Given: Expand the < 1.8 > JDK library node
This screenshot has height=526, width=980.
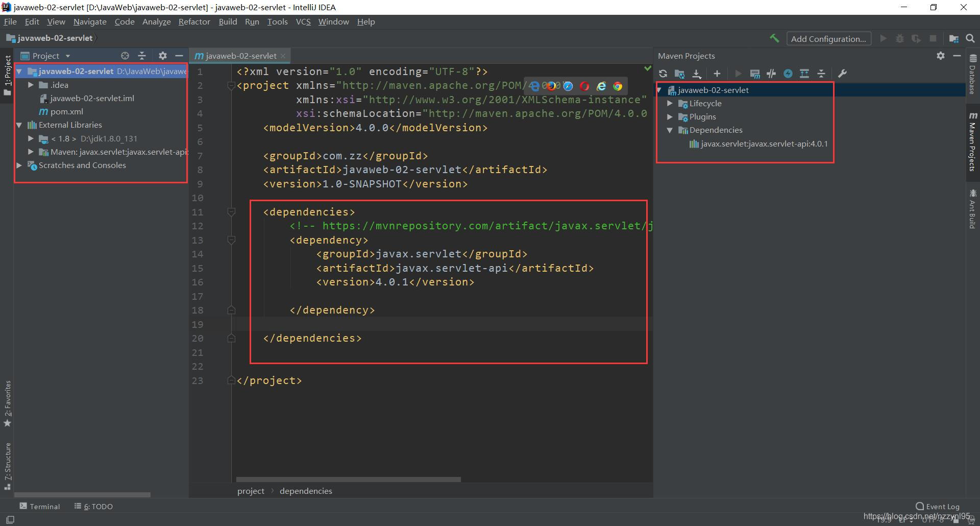Looking at the screenshot, I should [31, 138].
